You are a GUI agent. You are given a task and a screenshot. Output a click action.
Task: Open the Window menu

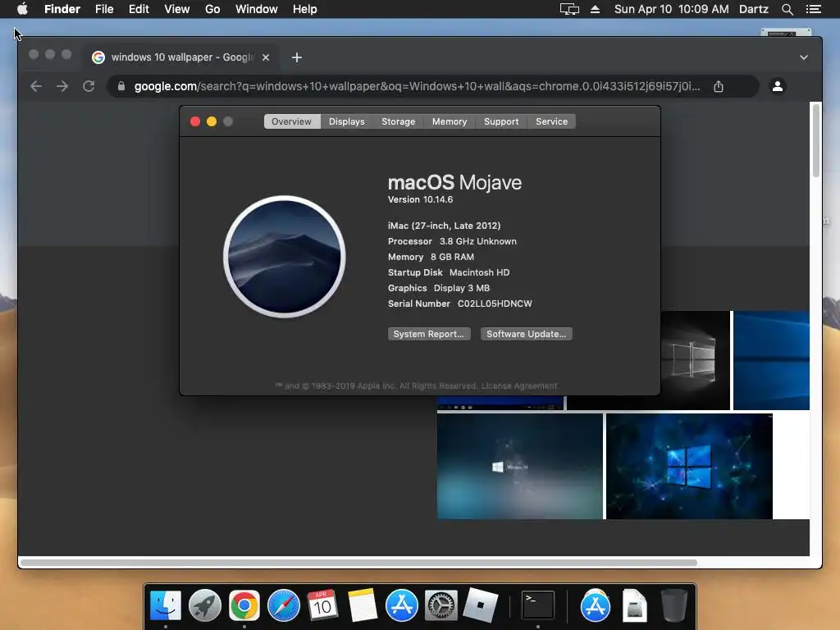pos(257,9)
